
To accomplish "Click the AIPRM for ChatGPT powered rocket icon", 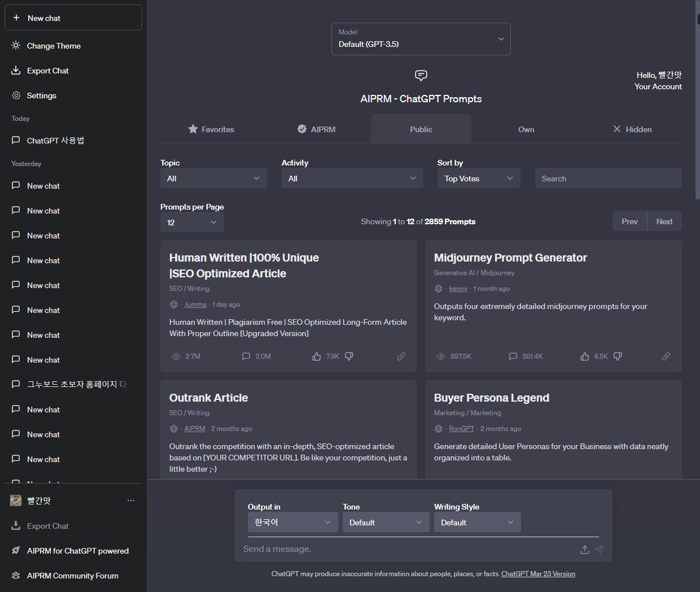I will (x=16, y=551).
